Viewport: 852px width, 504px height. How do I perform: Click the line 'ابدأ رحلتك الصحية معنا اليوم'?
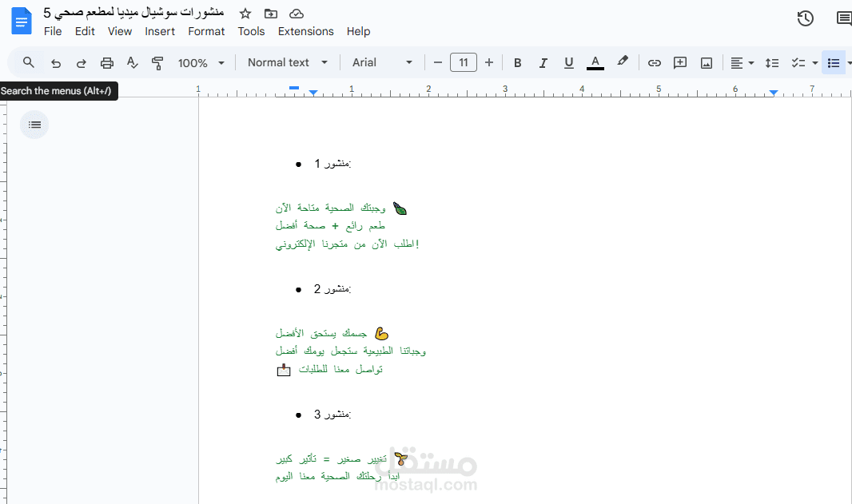pyautogui.click(x=337, y=476)
